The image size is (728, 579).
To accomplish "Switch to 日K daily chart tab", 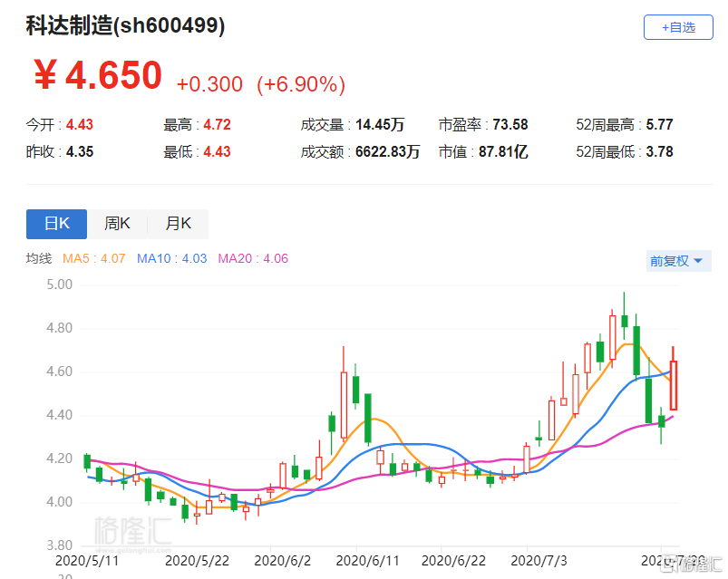I will point(56,224).
